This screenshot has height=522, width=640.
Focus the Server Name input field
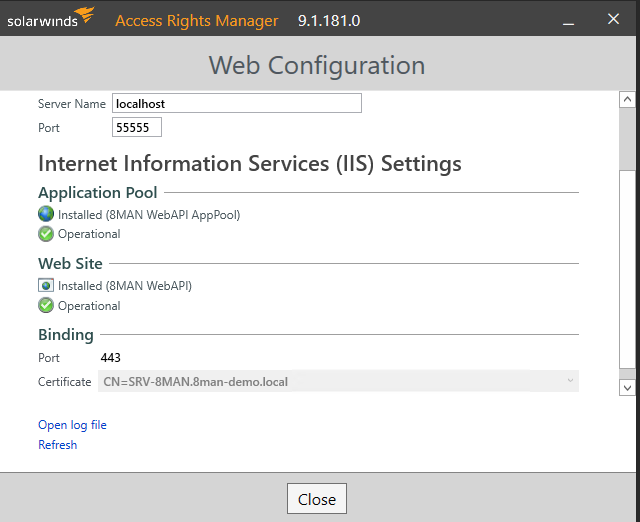(x=237, y=103)
